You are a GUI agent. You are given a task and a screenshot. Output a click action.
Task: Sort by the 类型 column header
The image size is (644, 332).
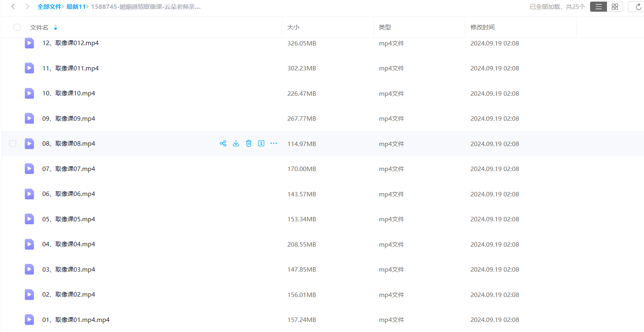coord(385,27)
